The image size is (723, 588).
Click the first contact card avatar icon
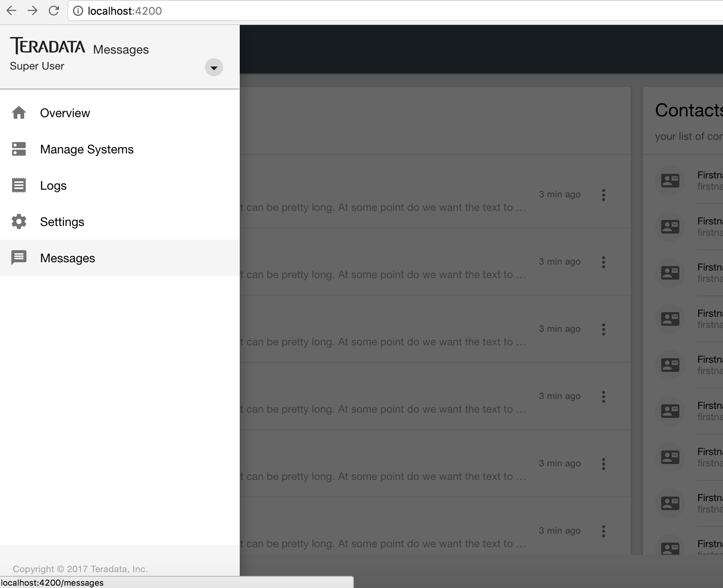pyautogui.click(x=670, y=181)
